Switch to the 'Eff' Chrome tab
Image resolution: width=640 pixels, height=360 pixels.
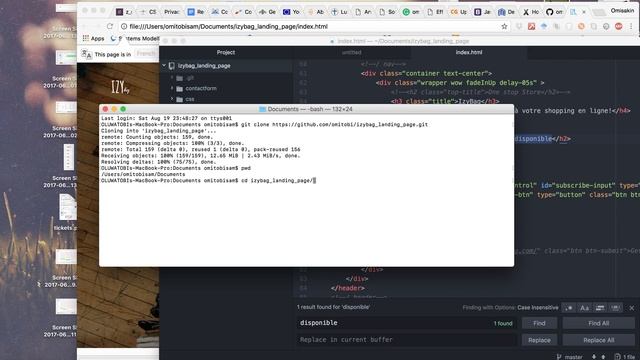click(436, 12)
